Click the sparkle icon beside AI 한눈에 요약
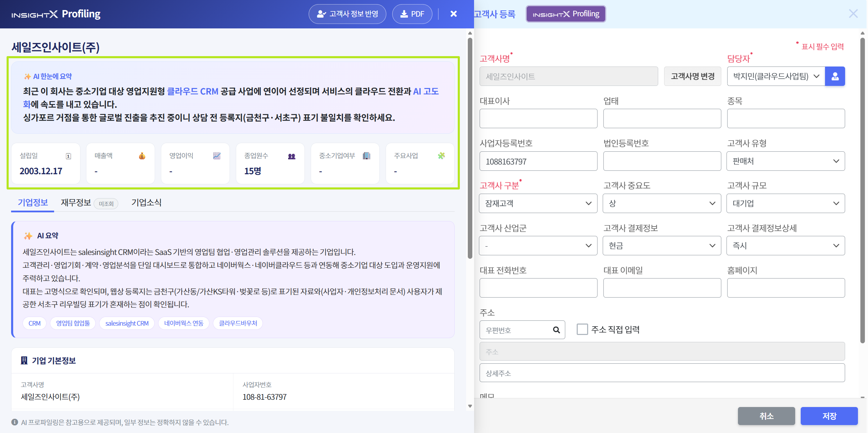The height and width of the screenshot is (433, 868). tap(27, 77)
